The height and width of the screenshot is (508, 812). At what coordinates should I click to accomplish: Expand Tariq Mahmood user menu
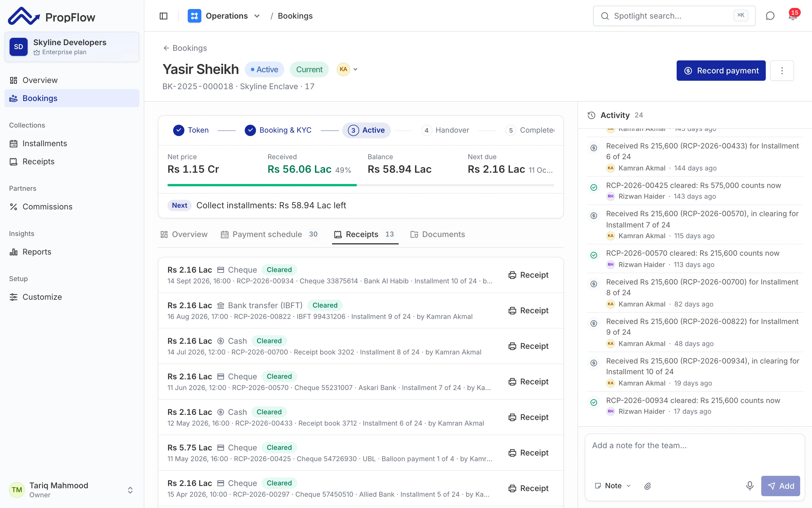(72, 490)
